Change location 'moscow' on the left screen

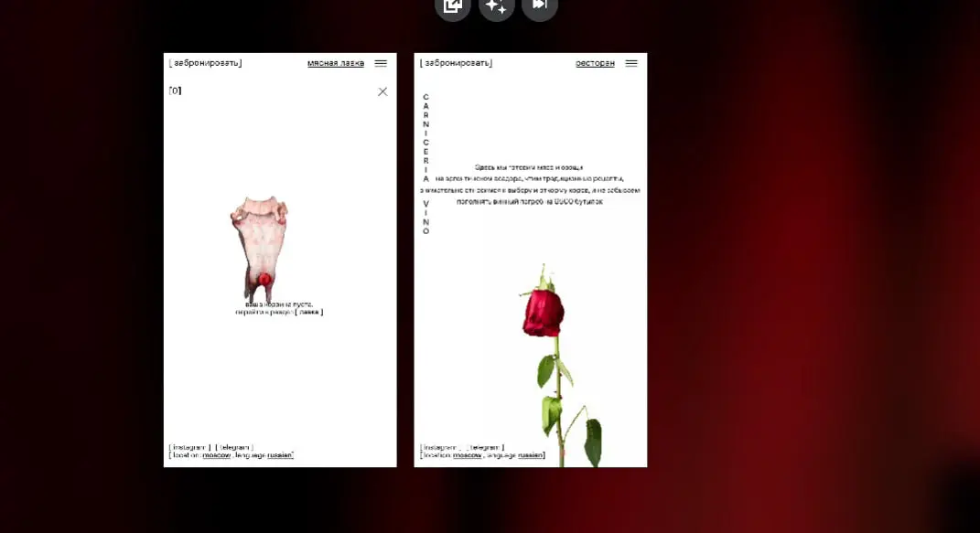click(217, 455)
